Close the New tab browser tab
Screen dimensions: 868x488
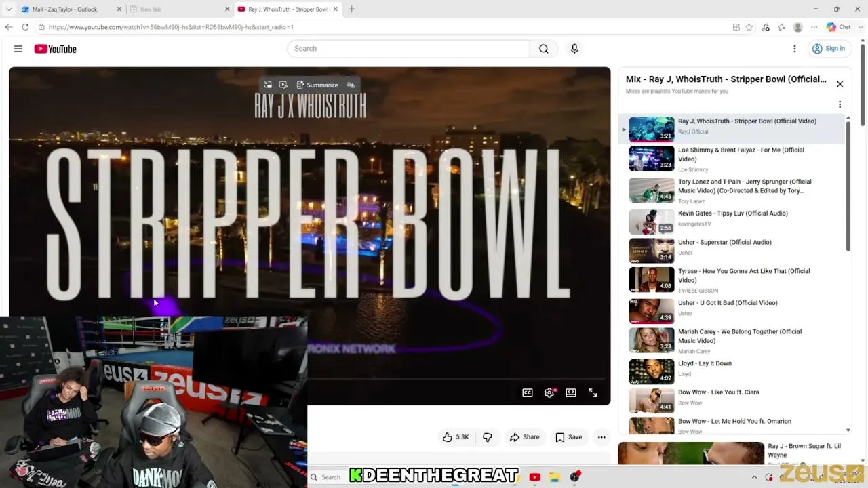(x=227, y=9)
